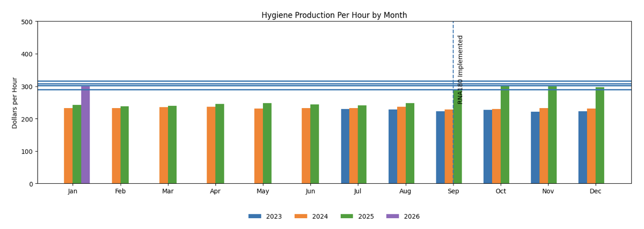Click the orange 2024 legend swatch
Screen dimensions: 644x229
(x=301, y=217)
